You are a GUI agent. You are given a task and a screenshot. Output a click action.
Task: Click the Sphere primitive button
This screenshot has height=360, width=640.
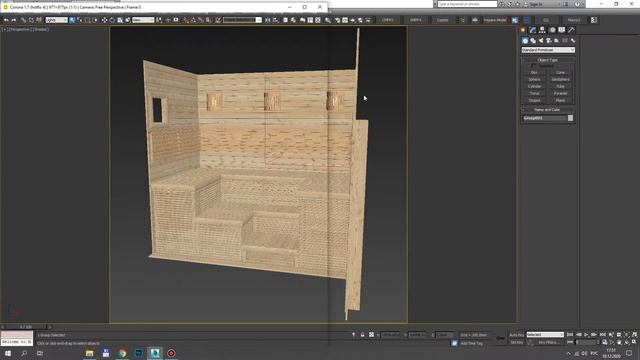pos(534,79)
